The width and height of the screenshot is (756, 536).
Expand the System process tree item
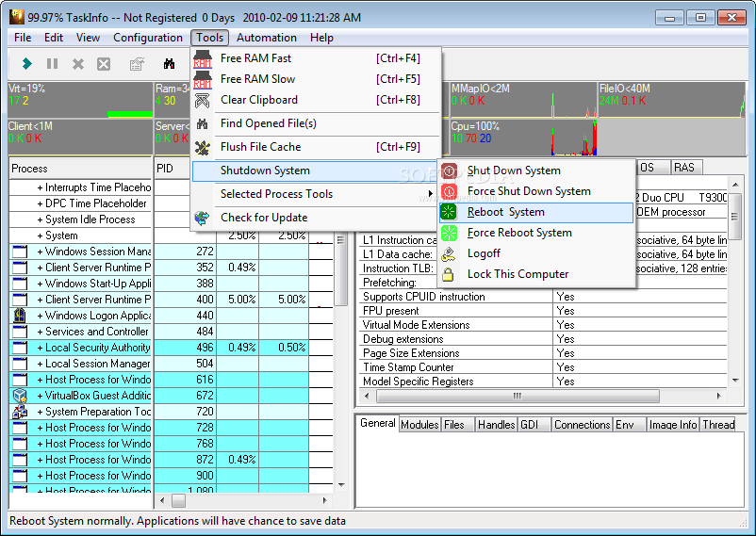(40, 236)
